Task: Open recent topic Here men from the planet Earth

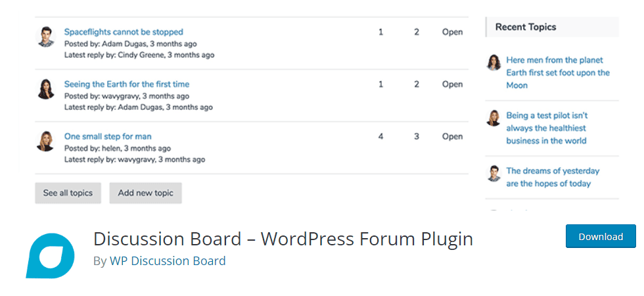Action: (x=558, y=72)
